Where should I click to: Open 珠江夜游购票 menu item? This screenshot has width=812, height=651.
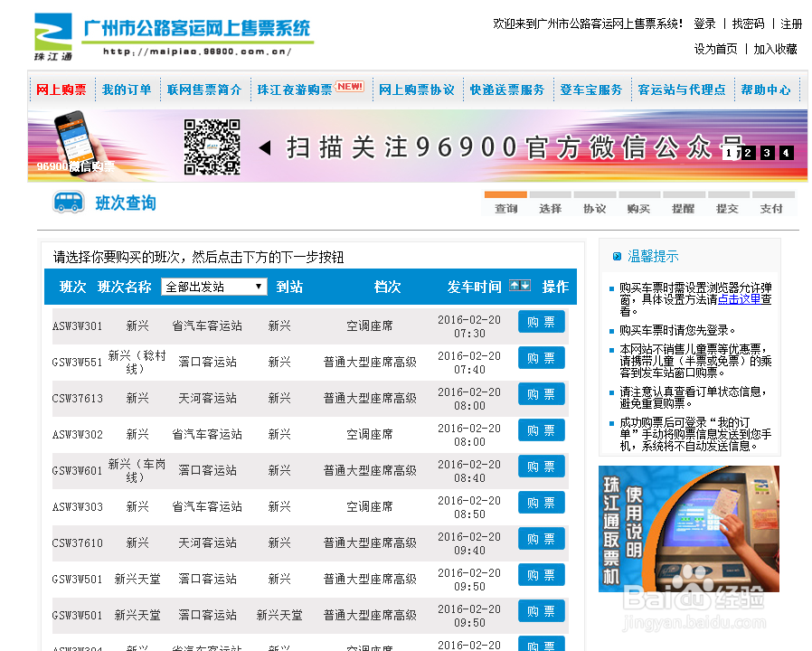[295, 90]
